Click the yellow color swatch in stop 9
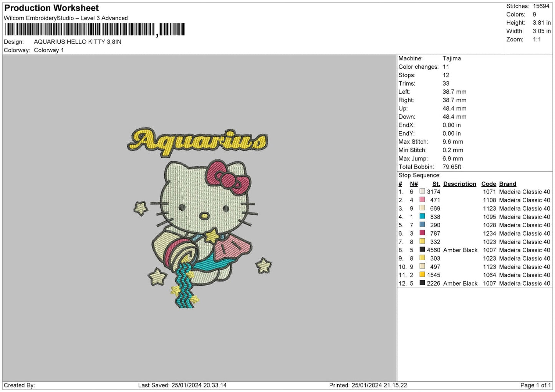Screen dimensions: 555x392 pos(422,258)
